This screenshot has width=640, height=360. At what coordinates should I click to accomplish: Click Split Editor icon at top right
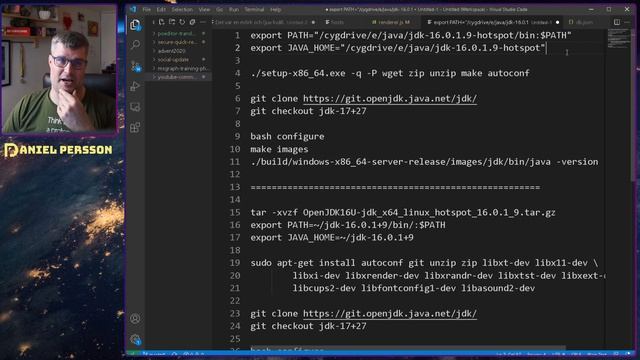click(x=617, y=22)
